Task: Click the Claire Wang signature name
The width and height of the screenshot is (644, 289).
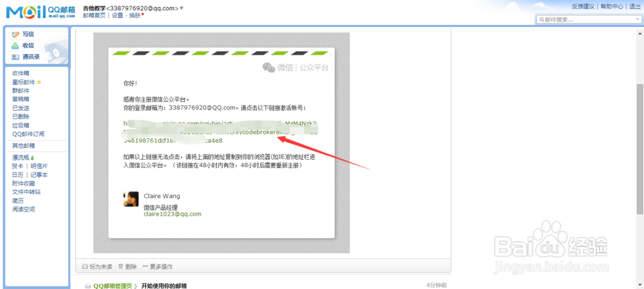Action: click(x=162, y=196)
